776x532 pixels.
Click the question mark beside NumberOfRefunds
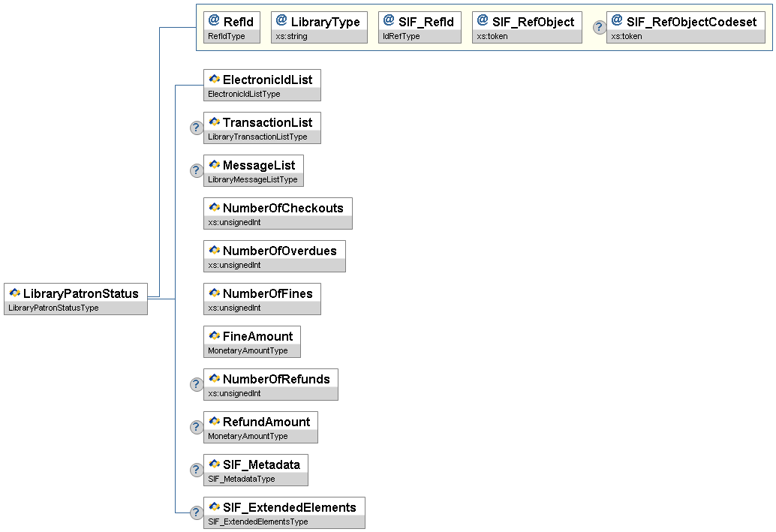tap(197, 384)
